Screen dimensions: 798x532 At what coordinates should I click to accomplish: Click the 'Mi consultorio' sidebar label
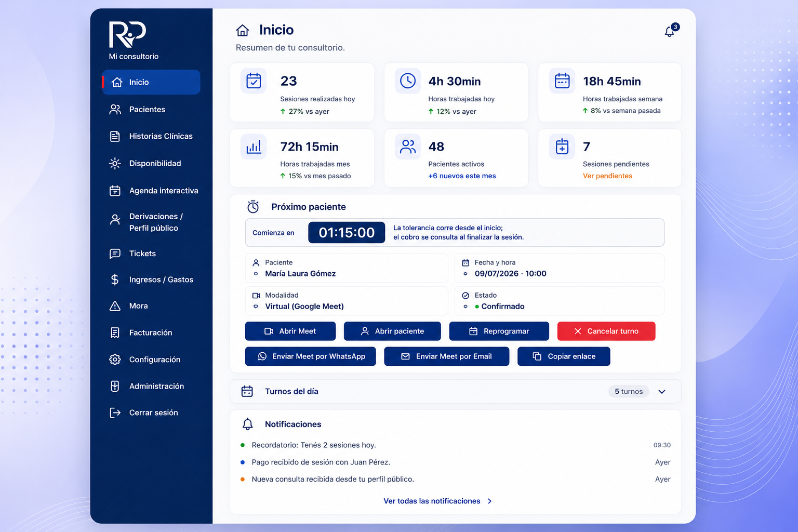(134, 56)
